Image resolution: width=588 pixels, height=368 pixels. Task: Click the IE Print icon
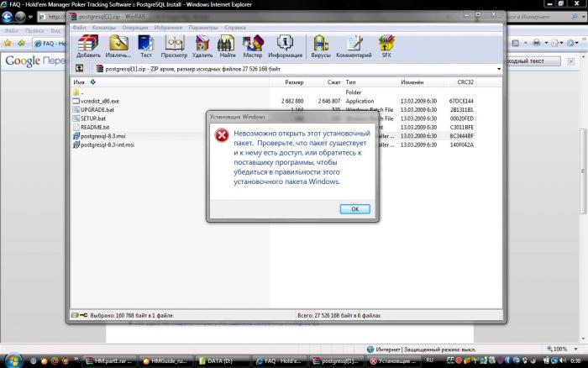coord(537,43)
